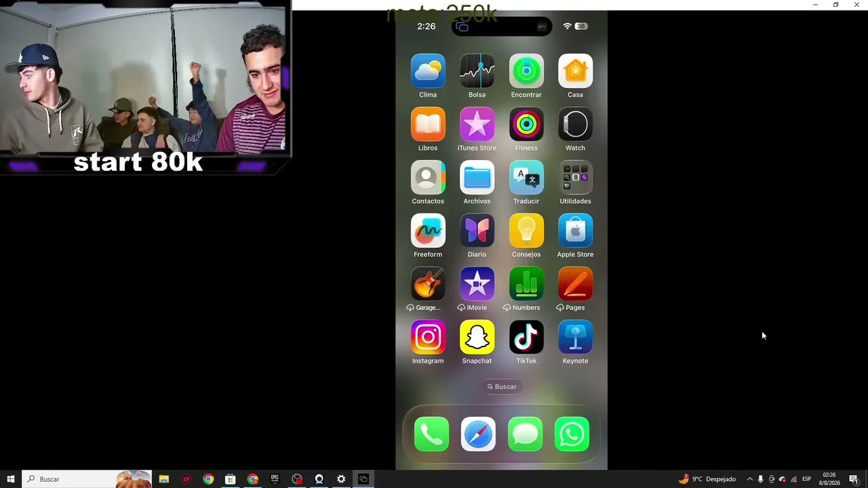This screenshot has height=488, width=868.
Task: Launch the Encontrar app
Action: point(526,71)
